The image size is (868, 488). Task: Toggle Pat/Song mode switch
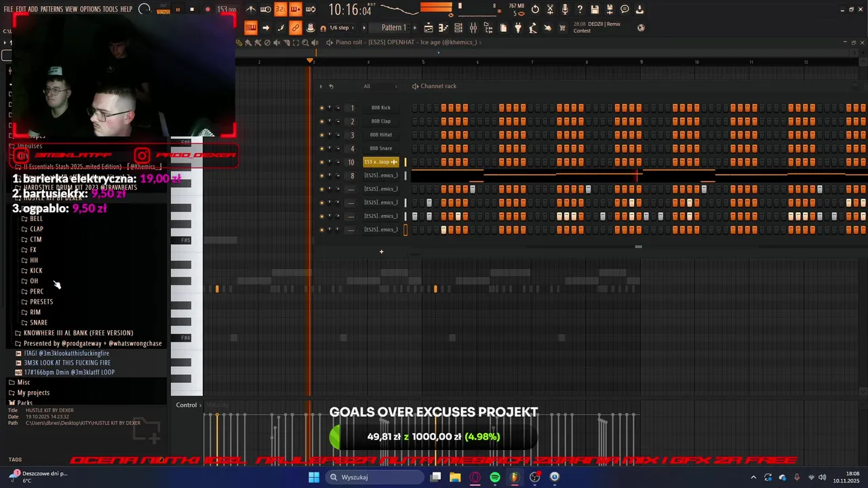[163, 9]
